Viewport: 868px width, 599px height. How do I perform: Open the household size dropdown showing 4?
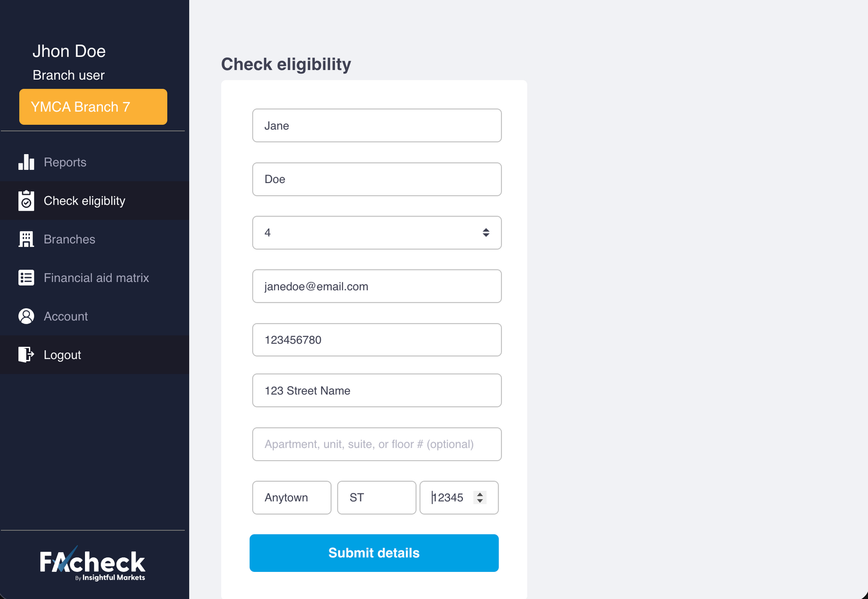[377, 233]
